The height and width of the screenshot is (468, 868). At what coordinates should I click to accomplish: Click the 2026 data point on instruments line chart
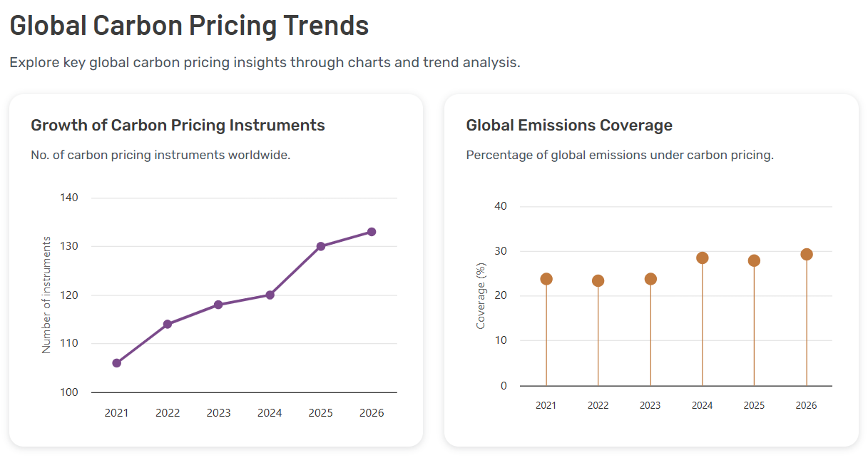click(372, 232)
